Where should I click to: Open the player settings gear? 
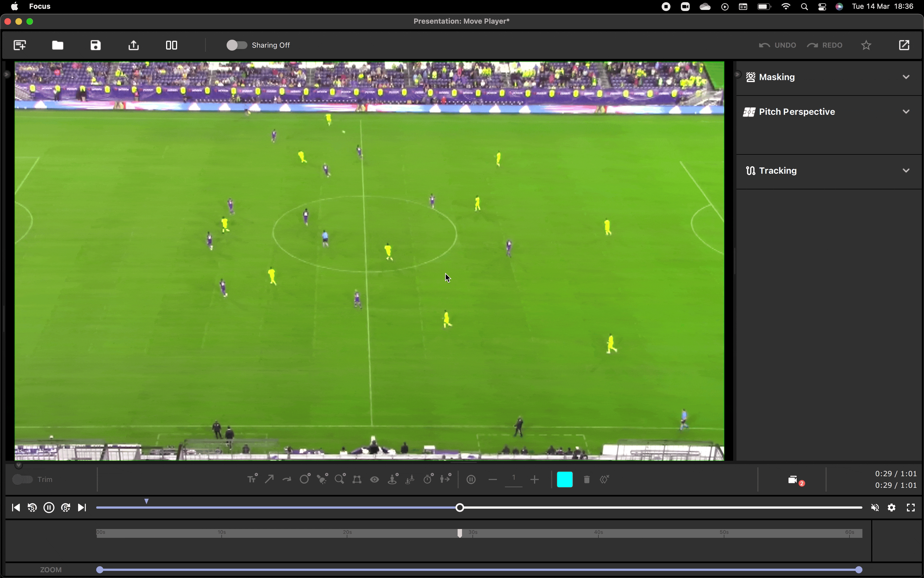click(892, 508)
